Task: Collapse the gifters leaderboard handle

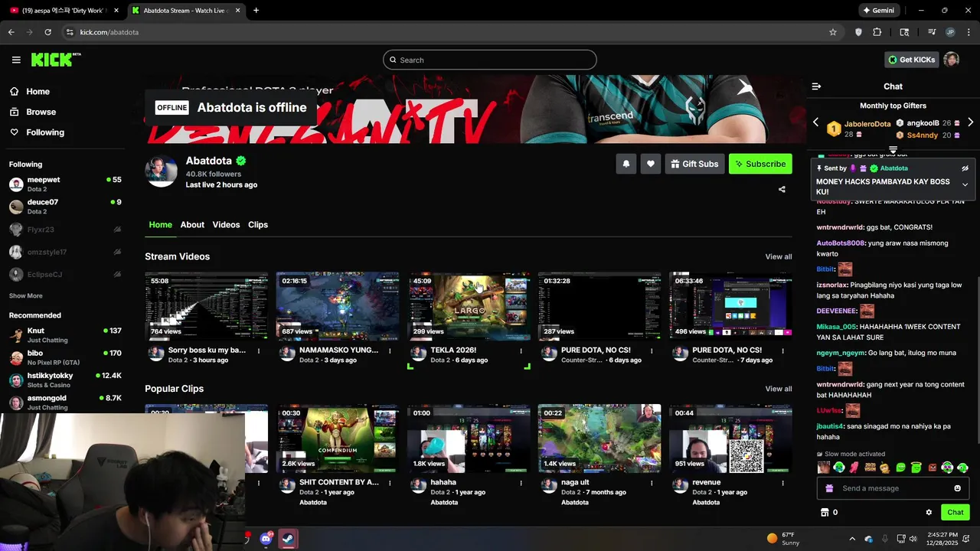Action: click(893, 149)
